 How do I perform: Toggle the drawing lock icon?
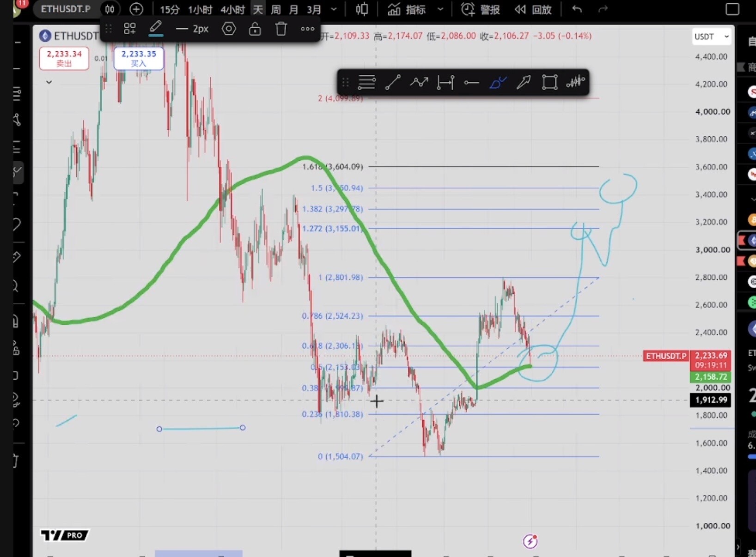255,29
